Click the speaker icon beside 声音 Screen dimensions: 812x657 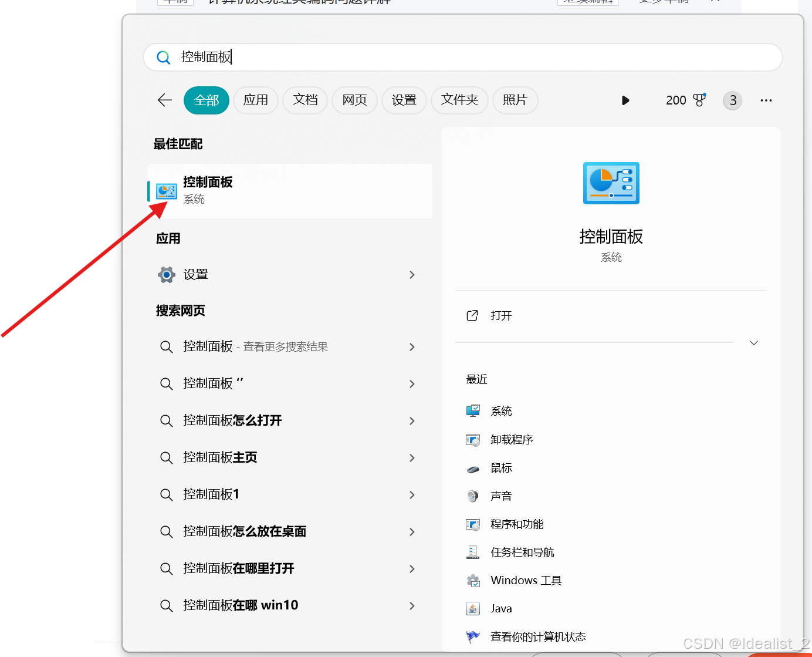pos(473,496)
